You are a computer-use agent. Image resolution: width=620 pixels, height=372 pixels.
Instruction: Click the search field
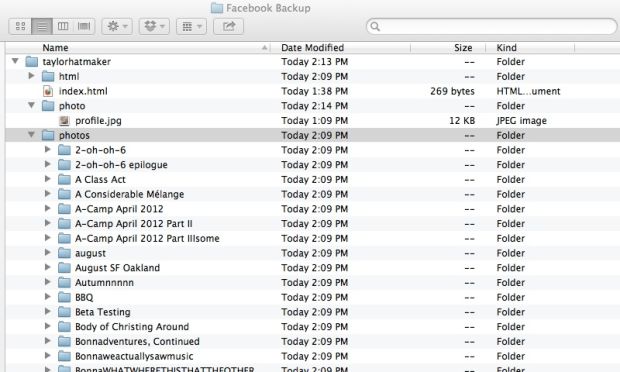[x=491, y=26]
